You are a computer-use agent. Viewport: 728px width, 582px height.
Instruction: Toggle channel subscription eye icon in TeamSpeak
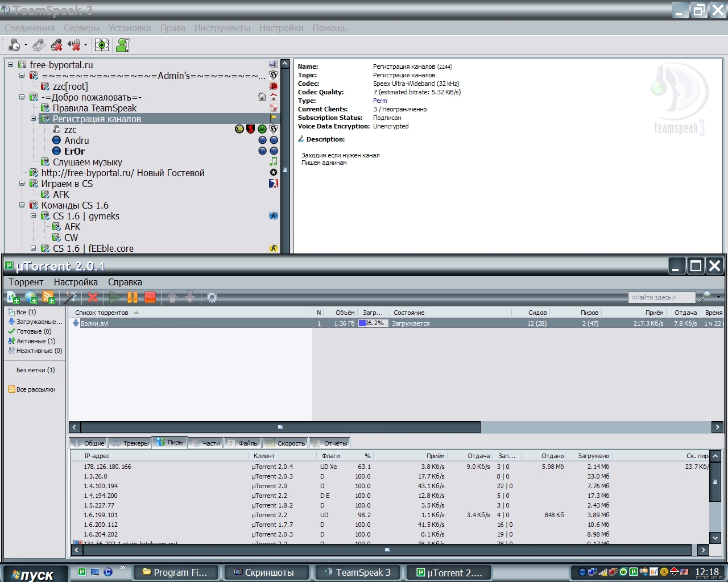[x=102, y=45]
